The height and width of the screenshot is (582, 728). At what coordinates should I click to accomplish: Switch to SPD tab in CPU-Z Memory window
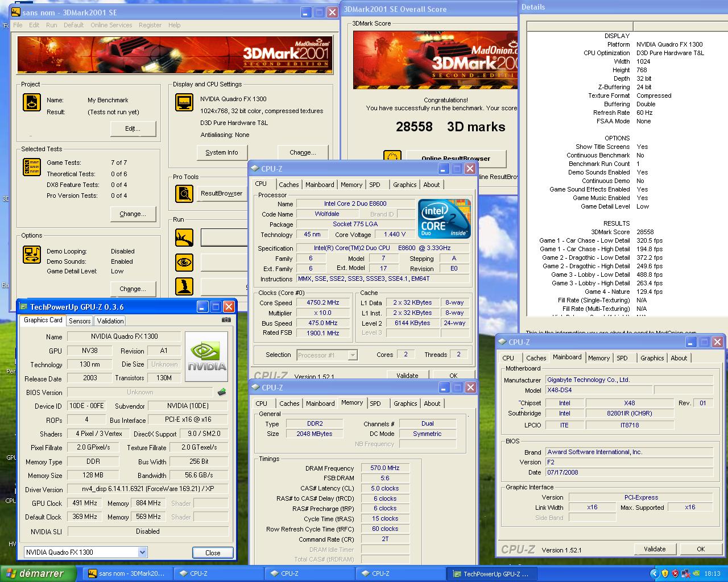pos(375,404)
